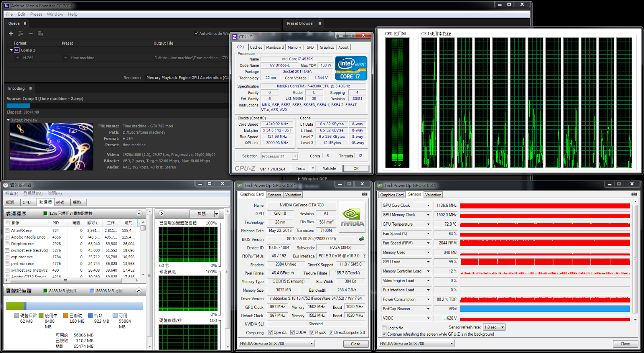This screenshot has height=353, width=644.
Task: Click the OK button in CPU-Z
Action: click(356, 168)
